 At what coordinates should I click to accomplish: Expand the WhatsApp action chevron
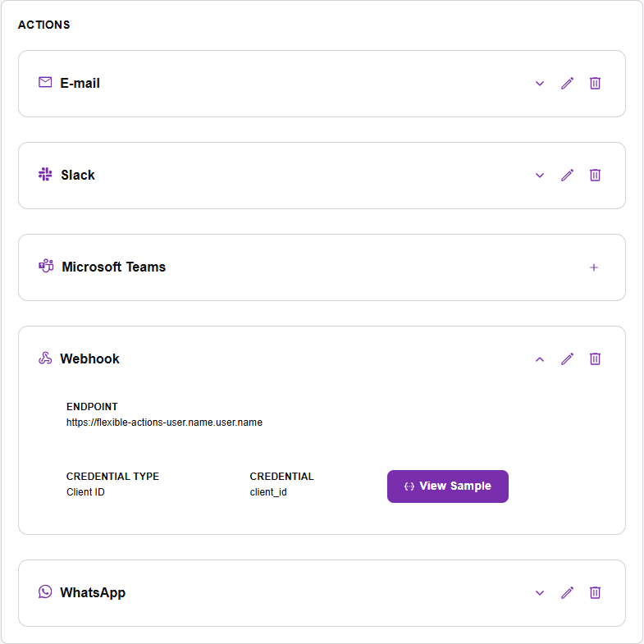tap(540, 592)
